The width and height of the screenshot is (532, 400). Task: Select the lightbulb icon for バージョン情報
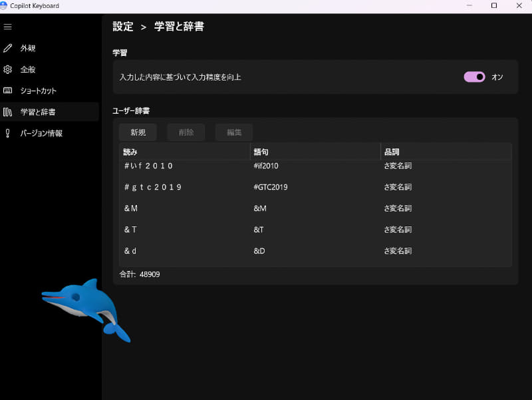(8, 133)
